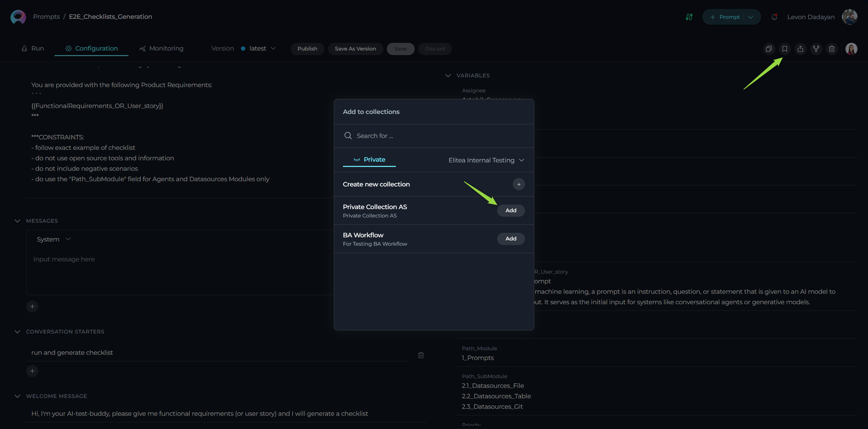The image size is (868, 429).
Task: Click the share/export icon in toolbar
Action: pos(800,49)
